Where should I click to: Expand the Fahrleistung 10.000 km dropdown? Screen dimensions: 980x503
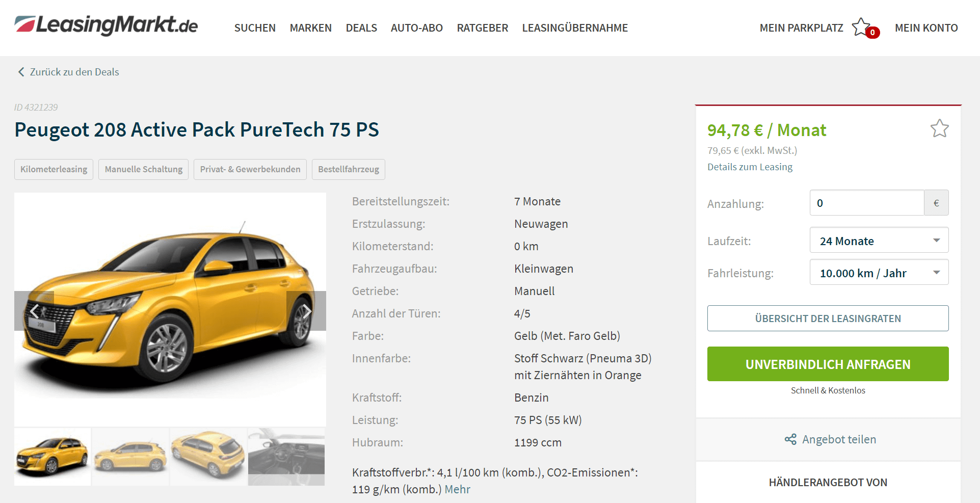tap(879, 272)
